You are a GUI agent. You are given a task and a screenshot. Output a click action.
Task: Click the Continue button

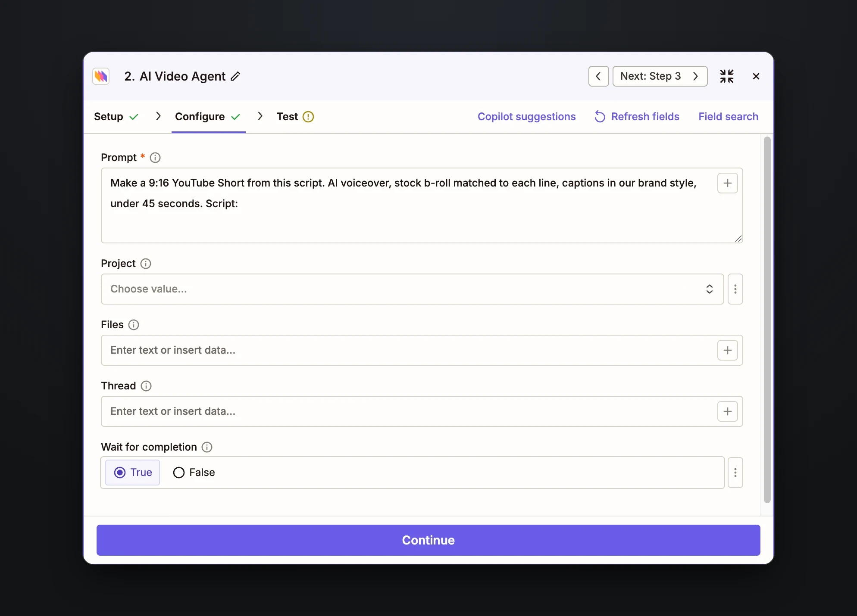tap(428, 540)
